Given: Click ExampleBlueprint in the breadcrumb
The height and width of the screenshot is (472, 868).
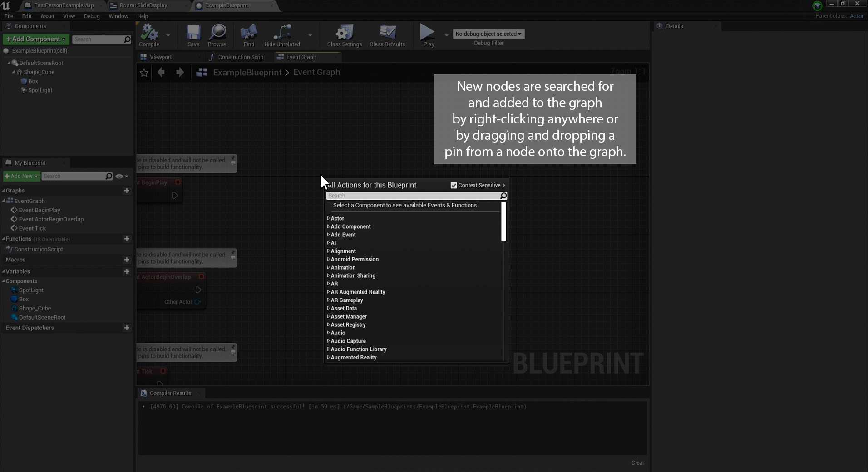Looking at the screenshot, I should click(x=247, y=73).
